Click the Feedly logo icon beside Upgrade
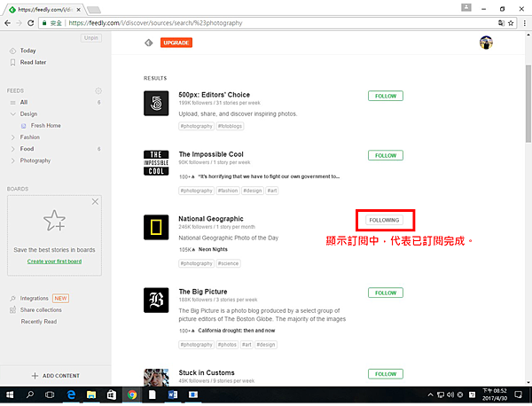The width and height of the screenshot is (532, 406). pos(149,43)
